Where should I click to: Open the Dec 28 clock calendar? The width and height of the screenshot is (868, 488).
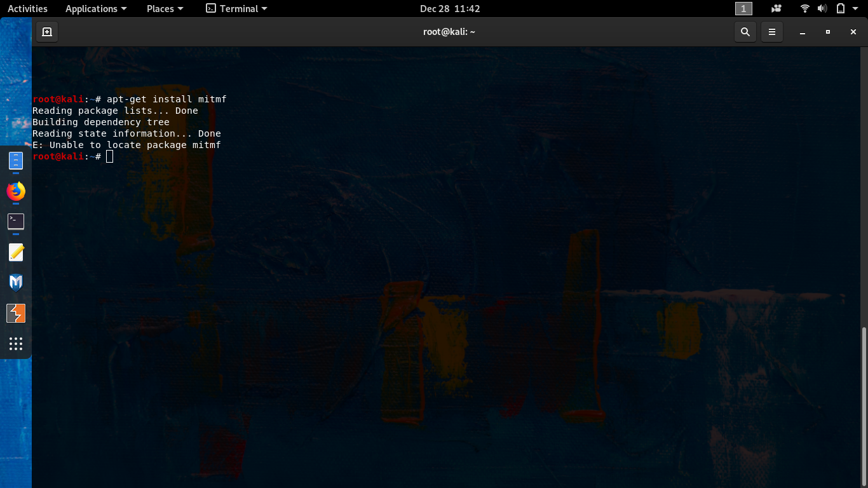[450, 9]
